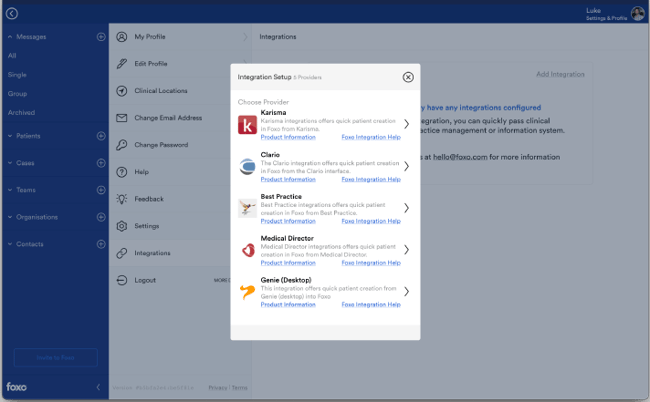Collapse the Messages section

10,37
